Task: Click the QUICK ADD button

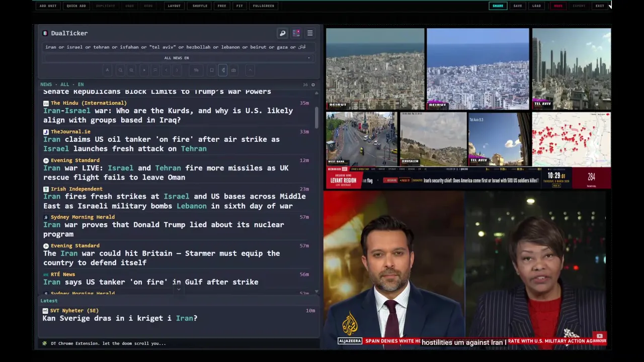Action: point(76,6)
